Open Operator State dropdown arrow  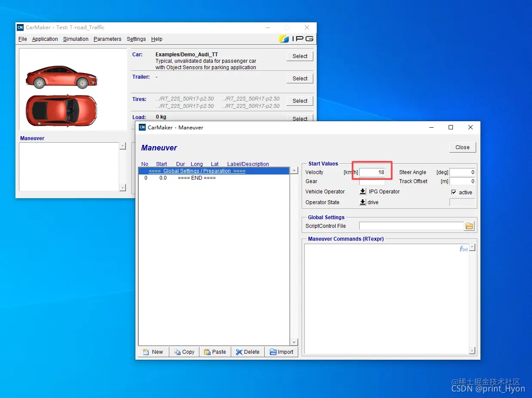click(363, 202)
